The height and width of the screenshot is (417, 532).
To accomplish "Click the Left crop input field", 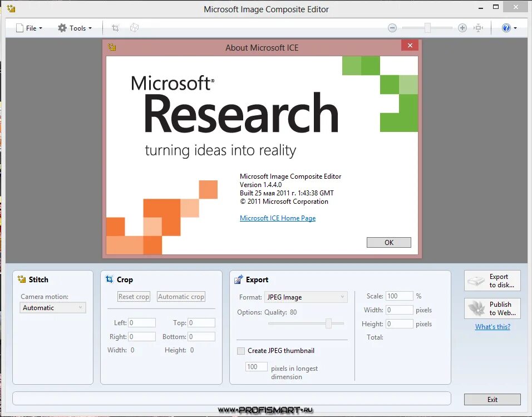I will 142,322.
